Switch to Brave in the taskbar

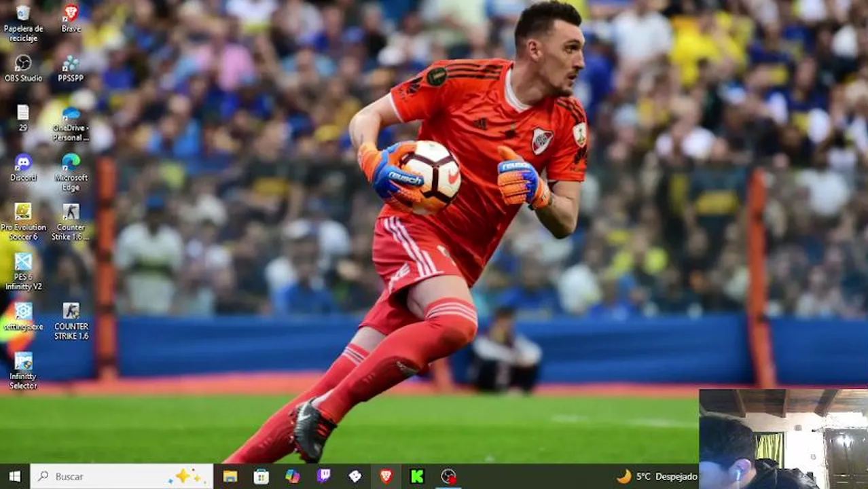pyautogui.click(x=386, y=476)
